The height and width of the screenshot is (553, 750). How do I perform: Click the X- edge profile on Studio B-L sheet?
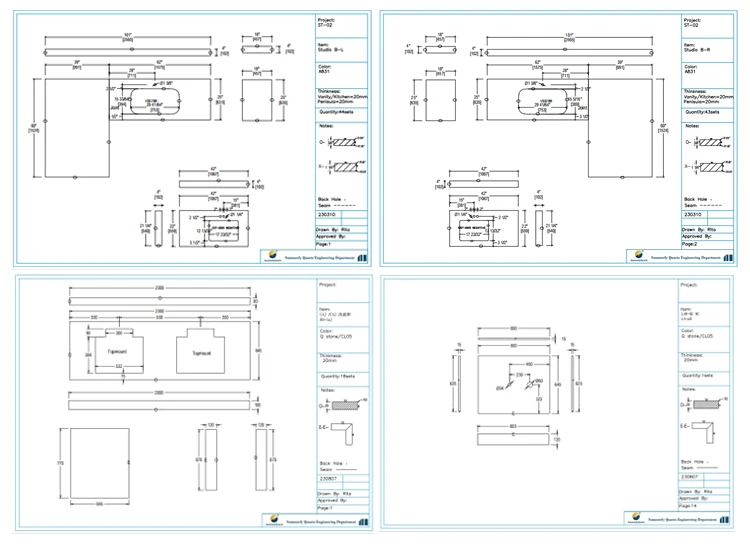click(347, 166)
